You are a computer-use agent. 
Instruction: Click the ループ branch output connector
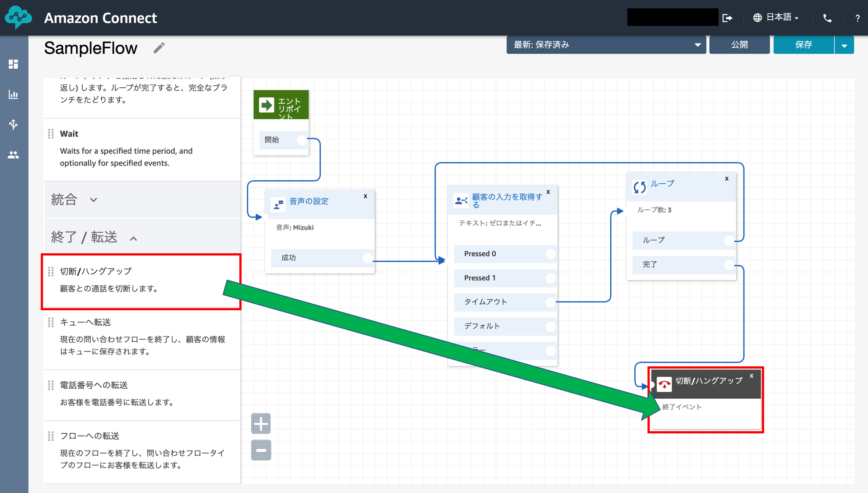click(729, 240)
